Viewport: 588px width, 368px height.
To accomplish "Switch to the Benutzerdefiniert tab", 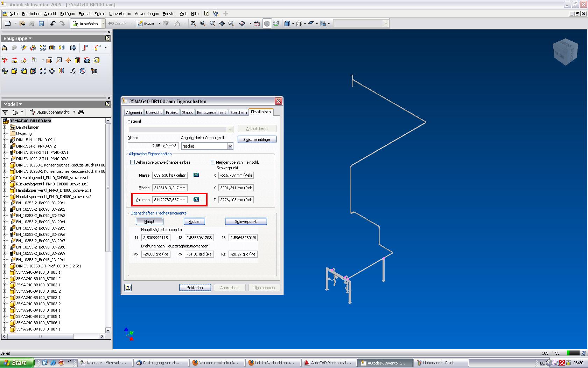I will (211, 113).
